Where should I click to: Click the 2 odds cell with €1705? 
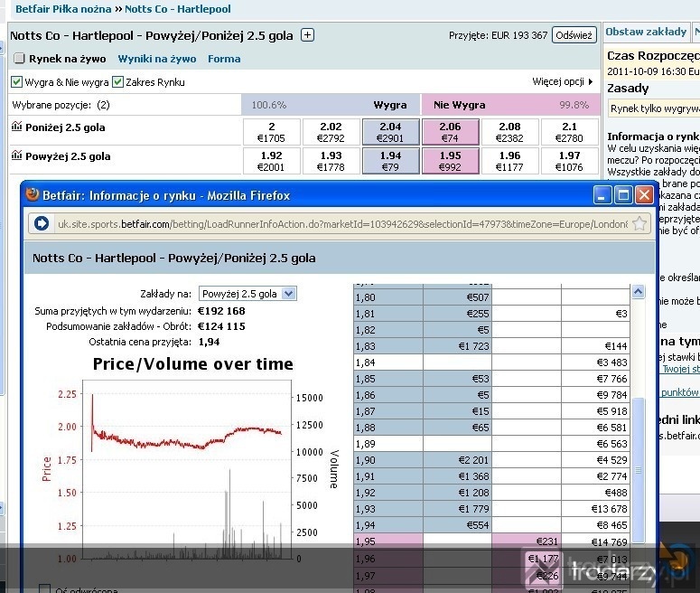point(272,132)
